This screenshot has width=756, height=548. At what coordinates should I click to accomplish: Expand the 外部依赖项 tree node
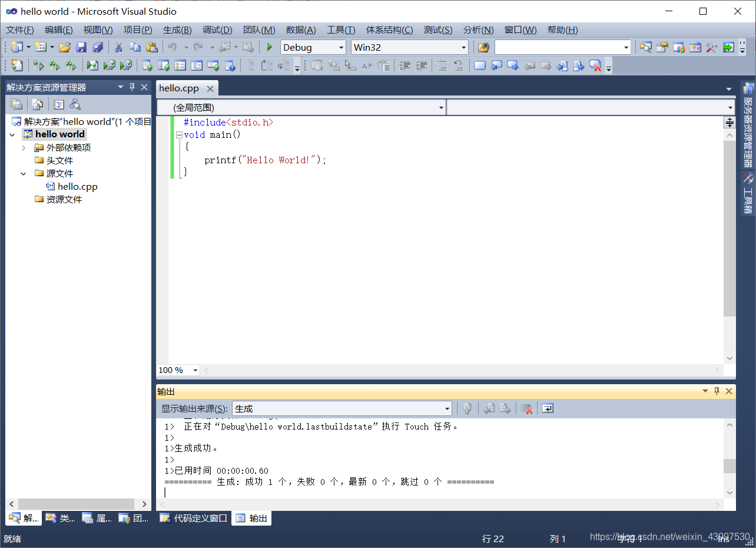pos(24,148)
